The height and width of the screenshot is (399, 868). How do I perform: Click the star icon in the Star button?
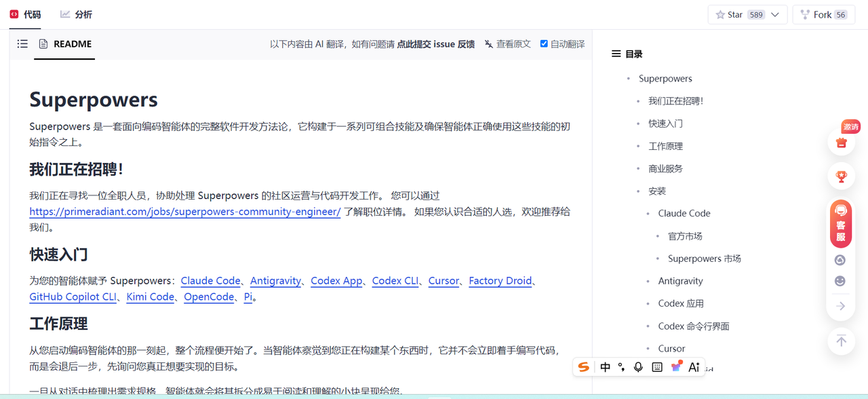click(720, 15)
